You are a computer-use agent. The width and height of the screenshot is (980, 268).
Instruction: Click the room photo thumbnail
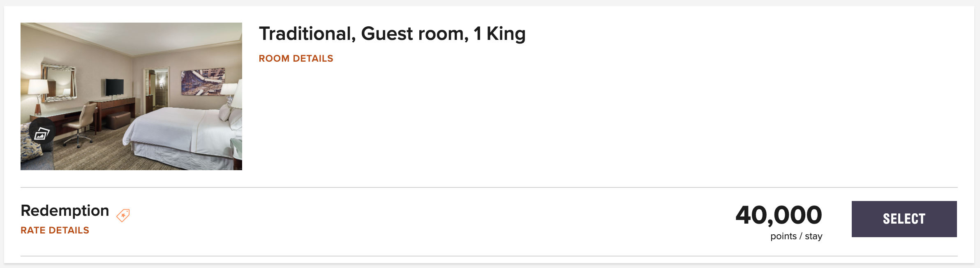(x=131, y=95)
